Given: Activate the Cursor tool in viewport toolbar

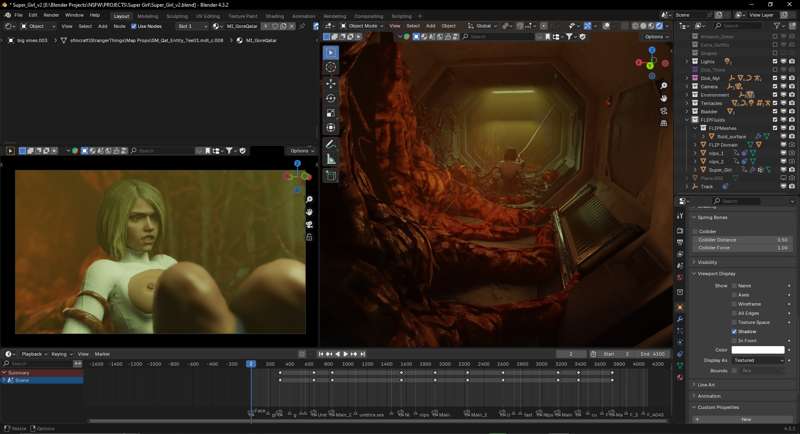Looking at the screenshot, I should (x=331, y=67).
